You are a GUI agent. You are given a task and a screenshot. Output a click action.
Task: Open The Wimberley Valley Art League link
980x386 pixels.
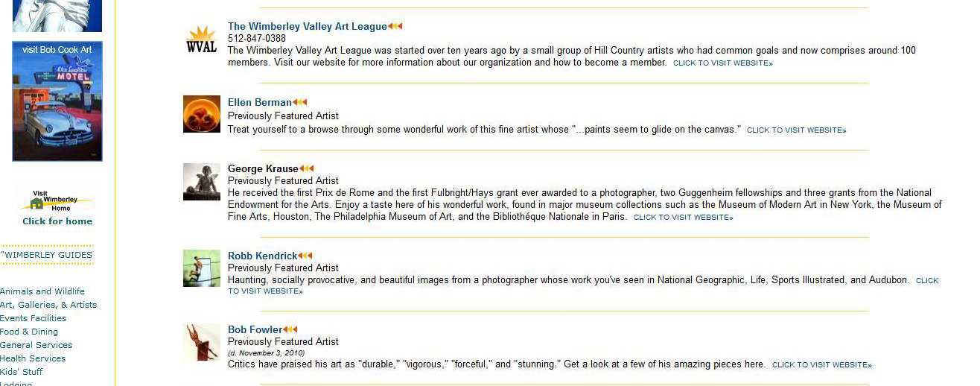pyautogui.click(x=307, y=27)
